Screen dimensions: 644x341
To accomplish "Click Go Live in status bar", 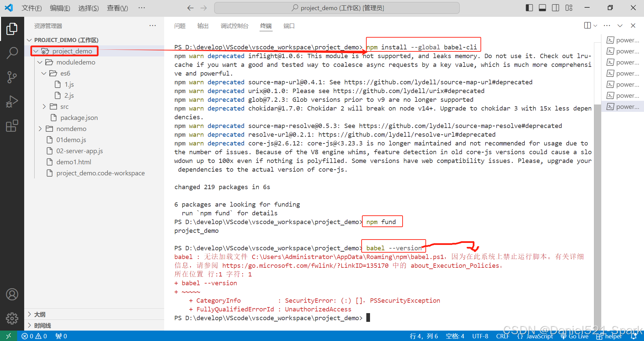I will [574, 336].
